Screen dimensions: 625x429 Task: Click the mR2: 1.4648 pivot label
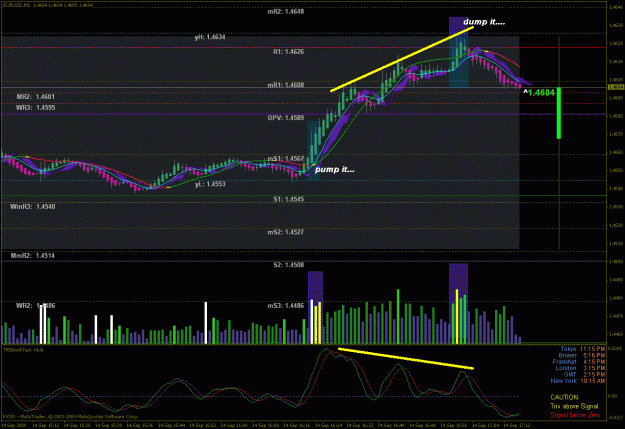286,12
